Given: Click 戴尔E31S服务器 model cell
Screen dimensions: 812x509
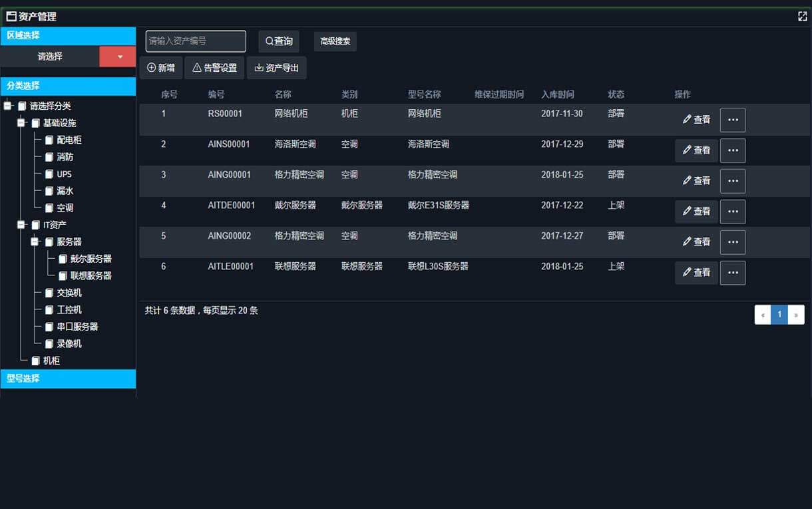Looking at the screenshot, I should (x=439, y=205).
